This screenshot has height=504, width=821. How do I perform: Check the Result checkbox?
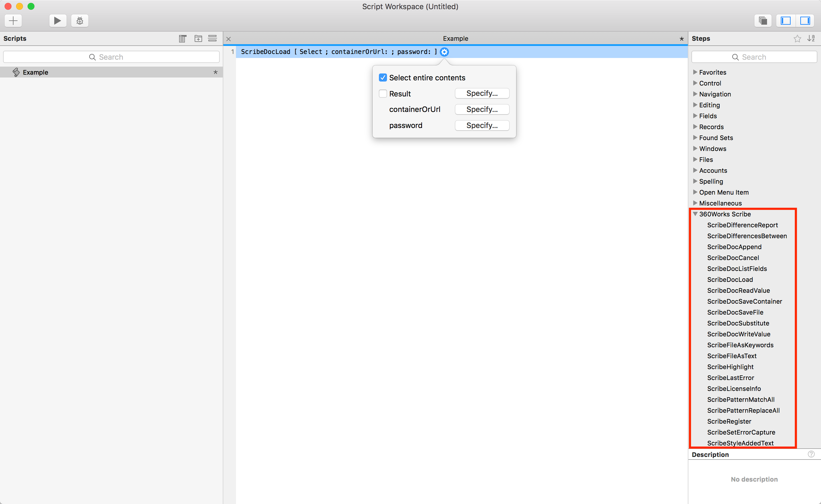pos(383,94)
